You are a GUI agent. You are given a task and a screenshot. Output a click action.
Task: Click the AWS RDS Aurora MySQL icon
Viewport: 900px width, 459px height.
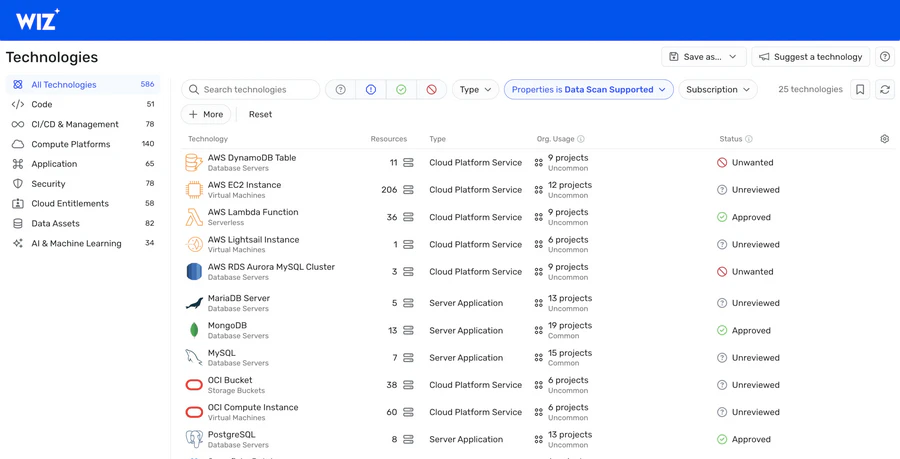(194, 271)
